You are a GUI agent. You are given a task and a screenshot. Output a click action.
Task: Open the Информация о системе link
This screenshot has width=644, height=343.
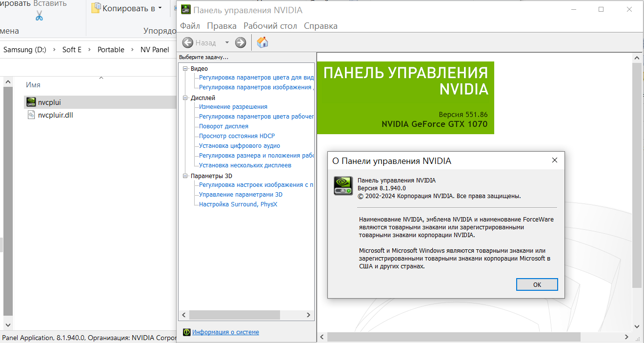click(225, 332)
